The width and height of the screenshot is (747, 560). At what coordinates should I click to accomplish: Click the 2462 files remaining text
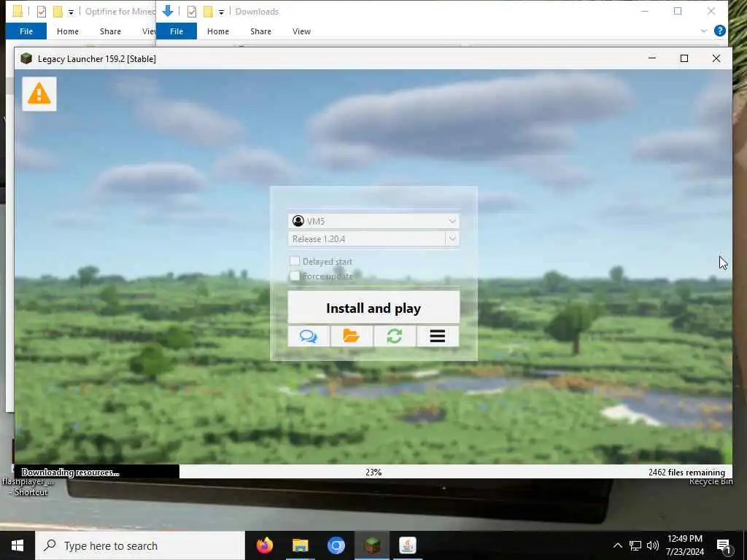tap(686, 472)
